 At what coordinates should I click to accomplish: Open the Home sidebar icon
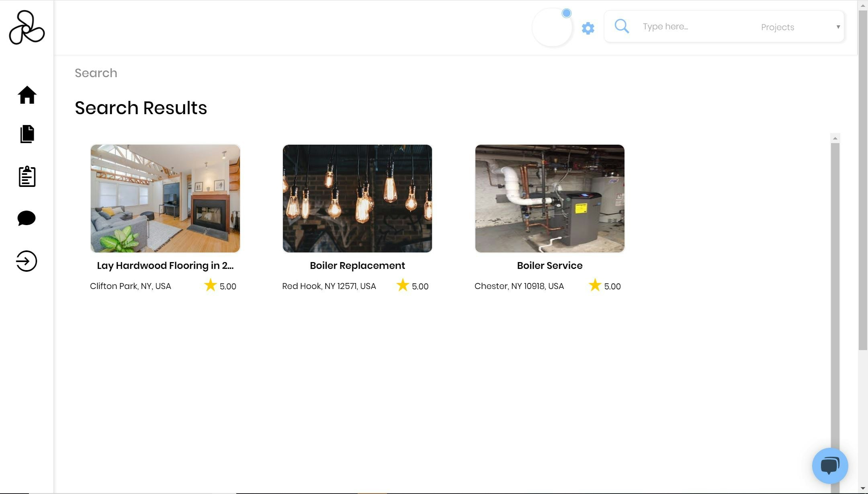(27, 95)
